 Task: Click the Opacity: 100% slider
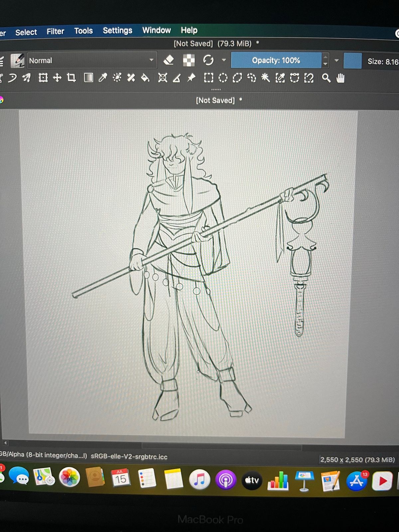276,61
